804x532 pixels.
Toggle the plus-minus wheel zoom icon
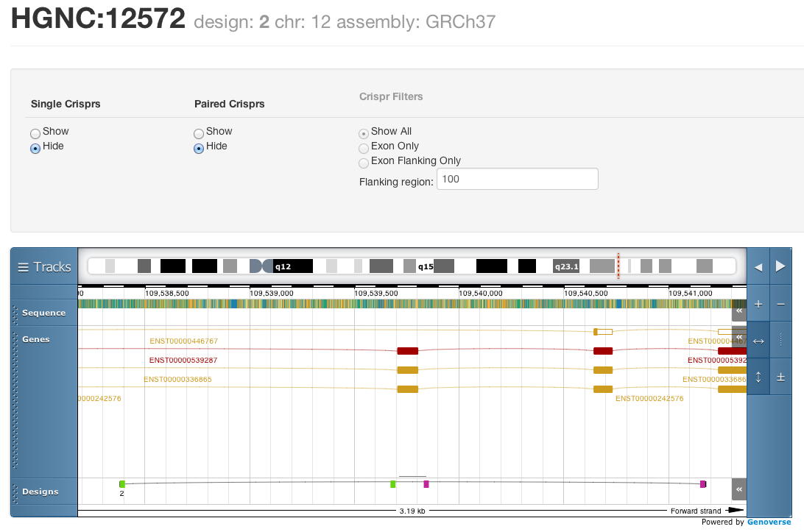pos(781,377)
